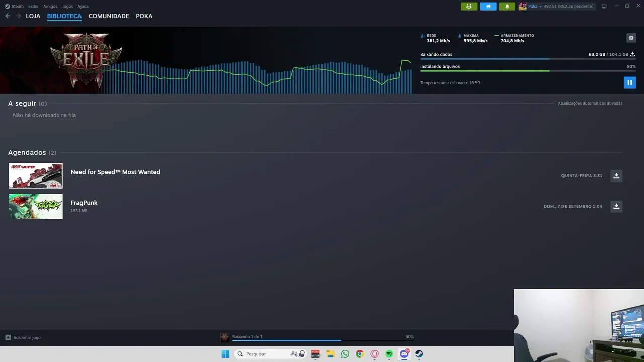Start FragPunk download now icon
Viewport: 644px width, 362px height.
point(616,206)
